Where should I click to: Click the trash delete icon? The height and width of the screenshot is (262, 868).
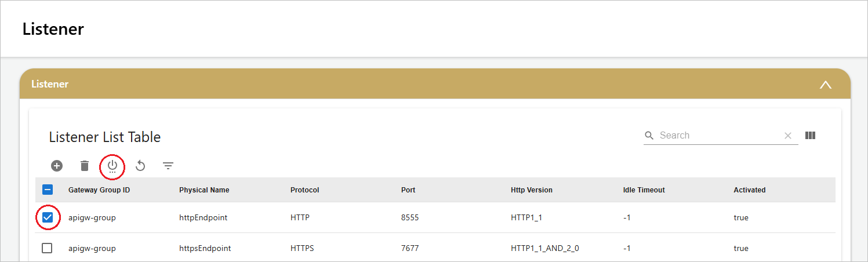click(x=85, y=166)
